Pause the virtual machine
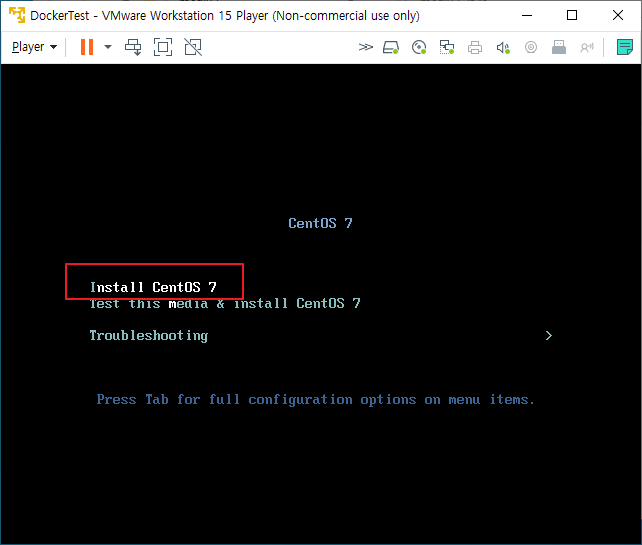Screen dimensions: 642x545 [87, 47]
